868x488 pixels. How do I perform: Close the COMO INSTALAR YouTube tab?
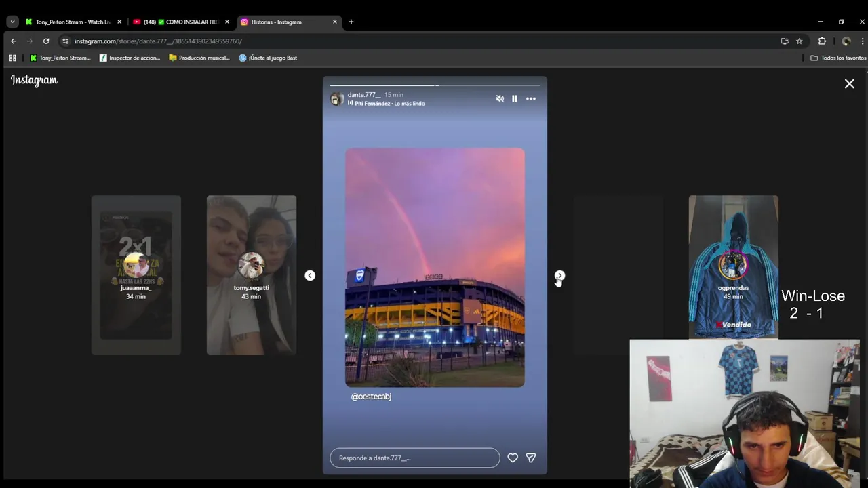226,22
